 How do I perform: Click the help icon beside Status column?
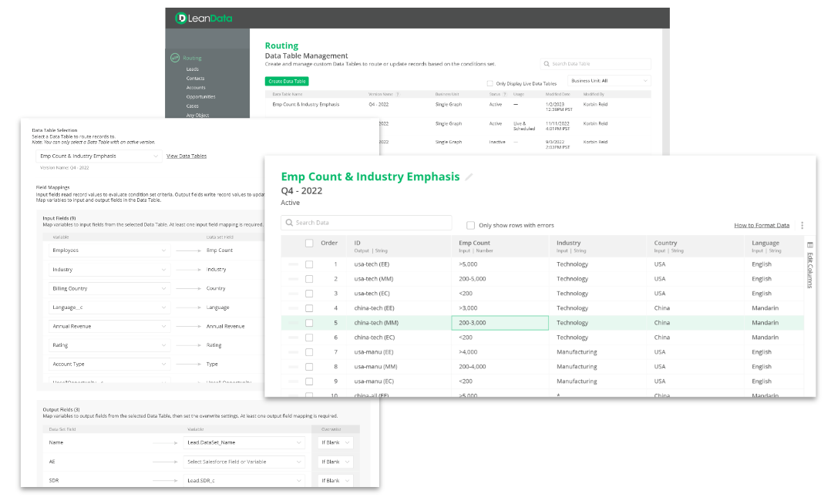[x=504, y=94]
